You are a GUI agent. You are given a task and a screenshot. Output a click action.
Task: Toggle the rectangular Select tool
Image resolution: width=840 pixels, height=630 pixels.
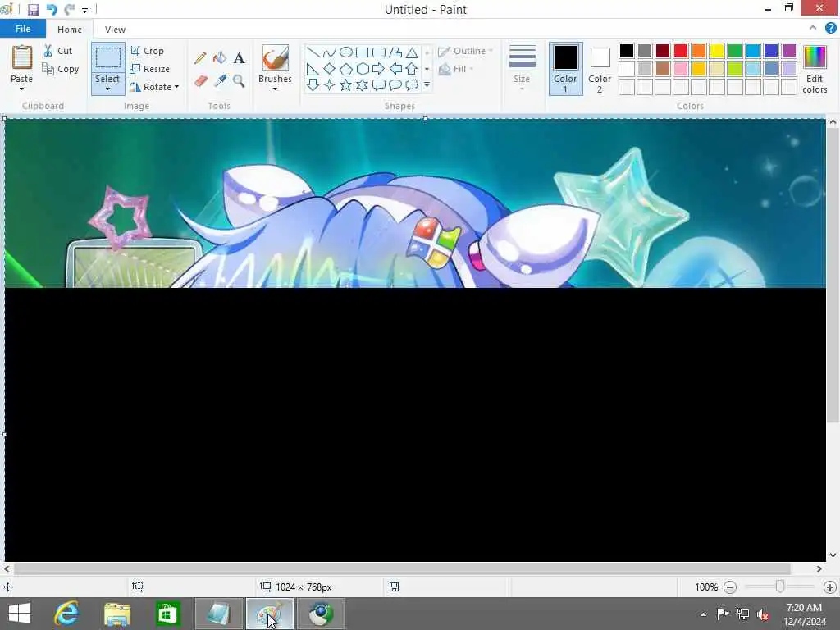click(107, 58)
